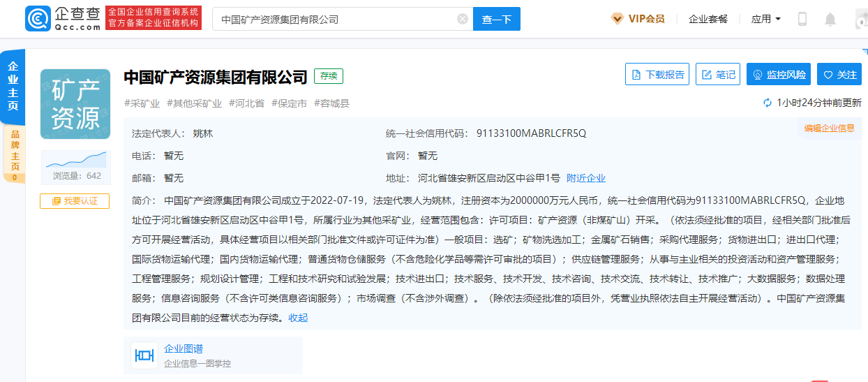Switch to 品牌主页 side tab
This screenshot has width=868, height=382.
[x=14, y=155]
